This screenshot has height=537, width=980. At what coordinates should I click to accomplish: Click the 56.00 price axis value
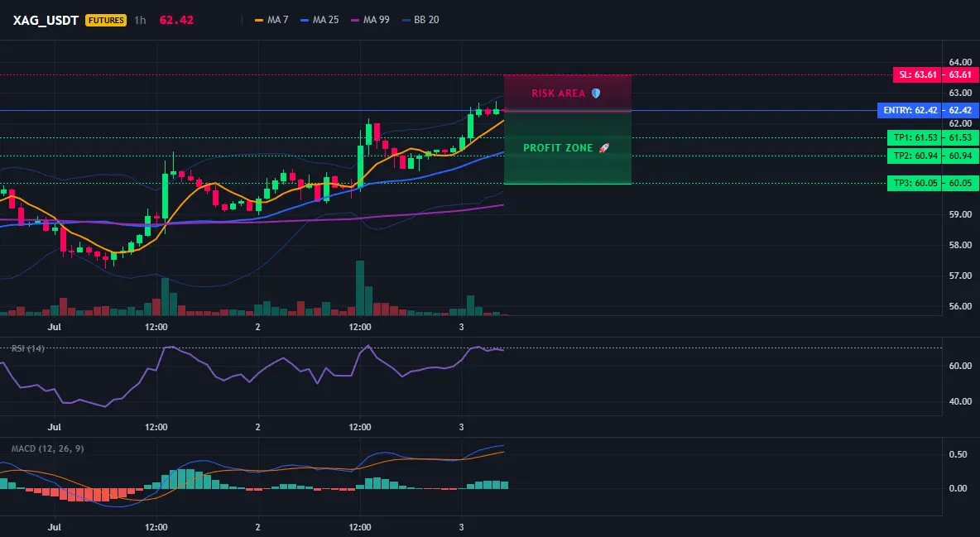[960, 306]
